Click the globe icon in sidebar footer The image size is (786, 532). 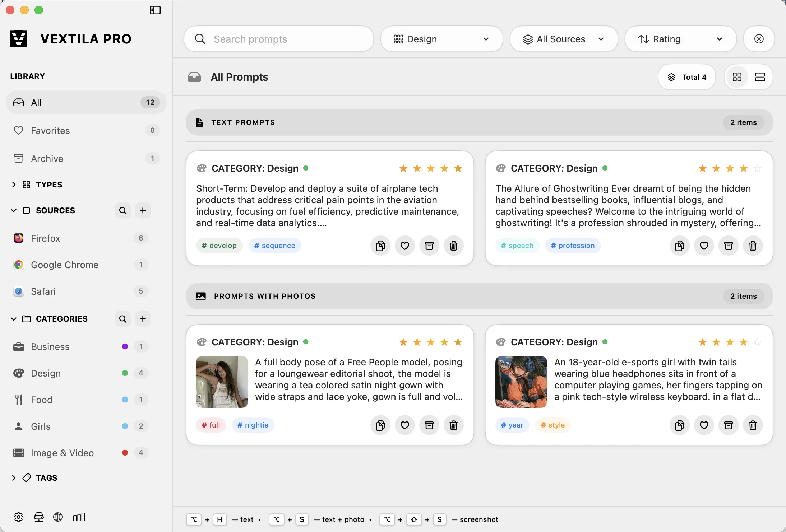[x=58, y=517]
